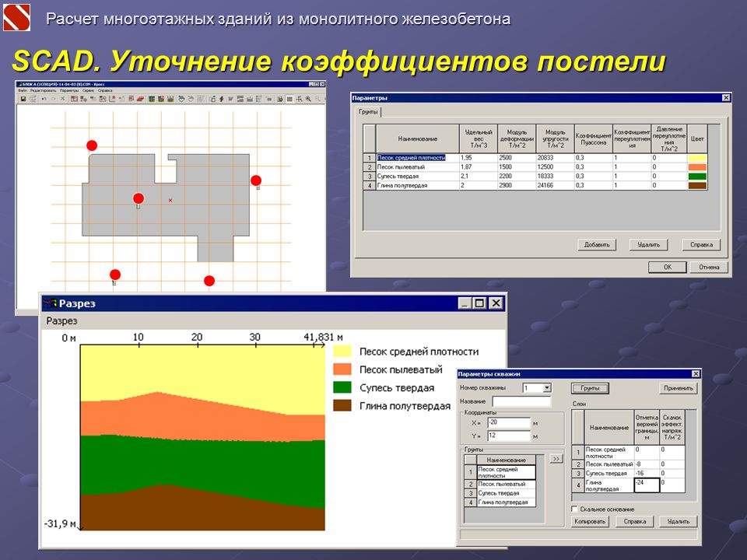Open Редактировать menu
The height and width of the screenshot is (560, 747).
(x=44, y=90)
